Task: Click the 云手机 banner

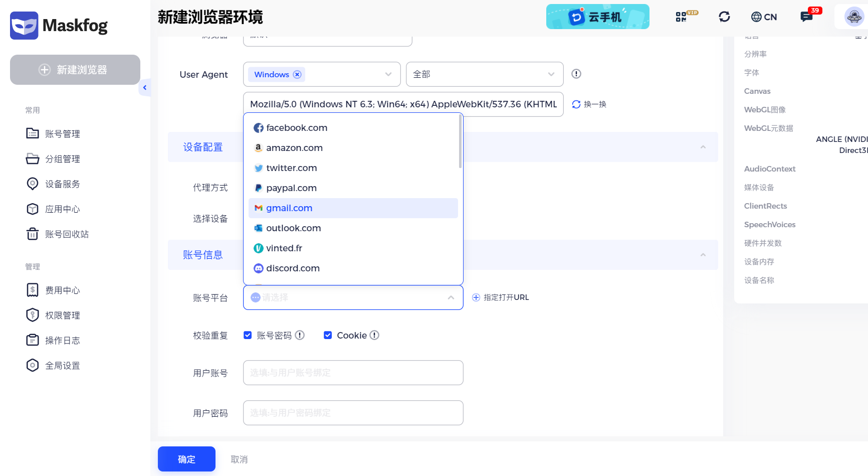Action: tap(597, 17)
